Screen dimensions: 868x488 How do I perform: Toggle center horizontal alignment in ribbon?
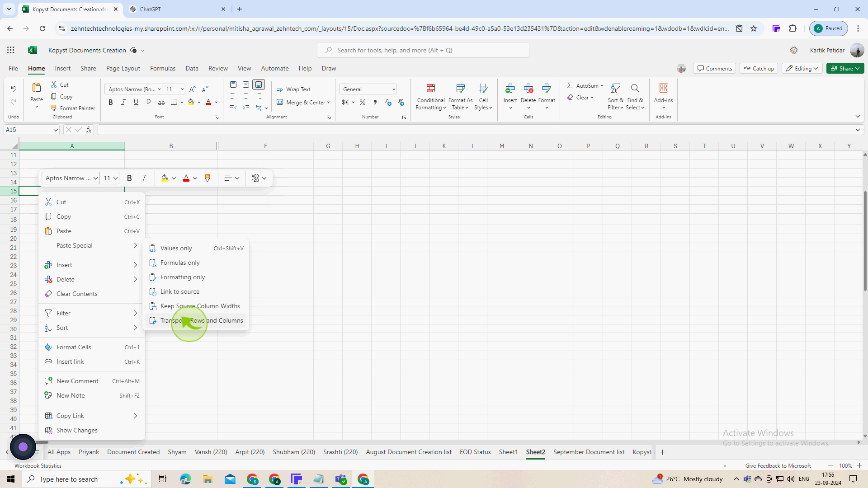(246, 96)
